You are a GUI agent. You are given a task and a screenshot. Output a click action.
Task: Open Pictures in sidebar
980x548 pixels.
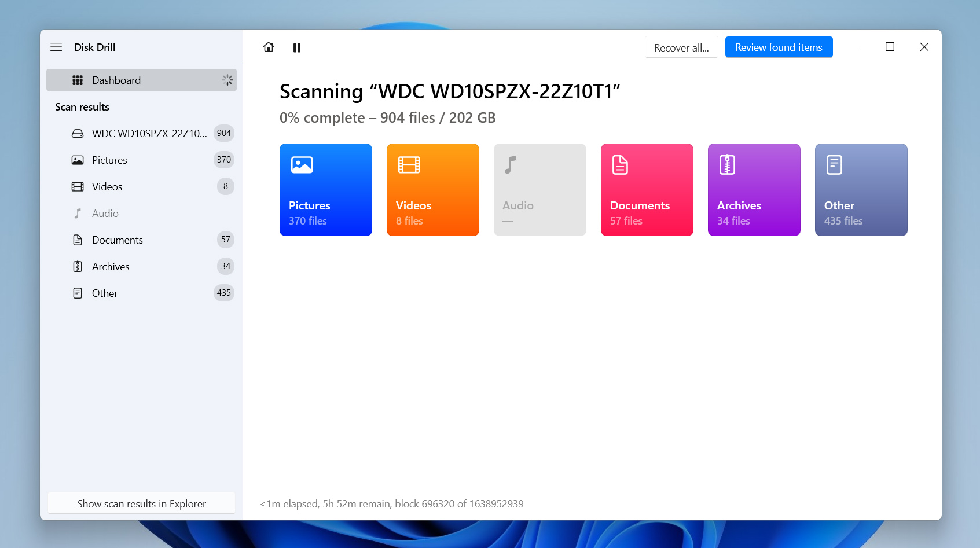[x=141, y=160]
